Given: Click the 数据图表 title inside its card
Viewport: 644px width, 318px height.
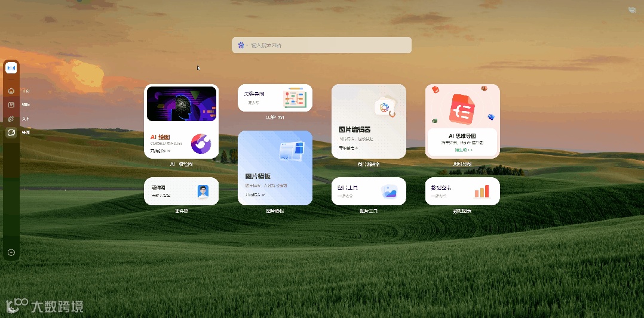Looking at the screenshot, I should (x=441, y=187).
